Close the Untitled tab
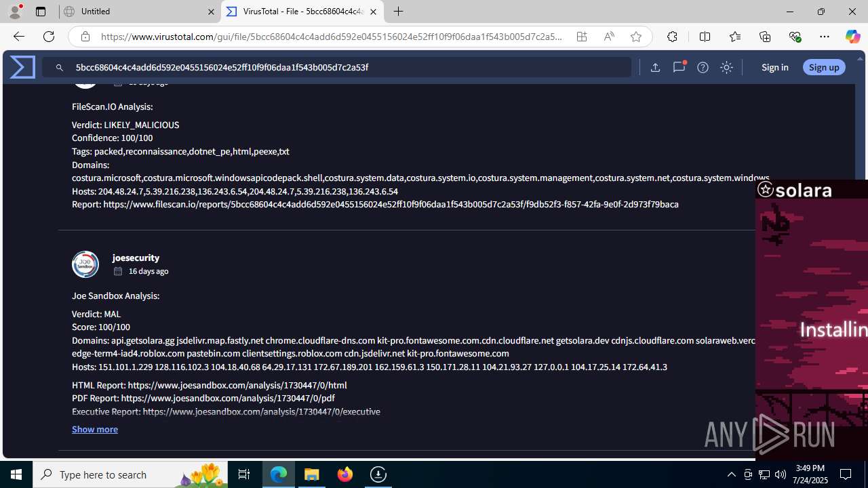Image resolution: width=868 pixels, height=488 pixels. coord(211,12)
